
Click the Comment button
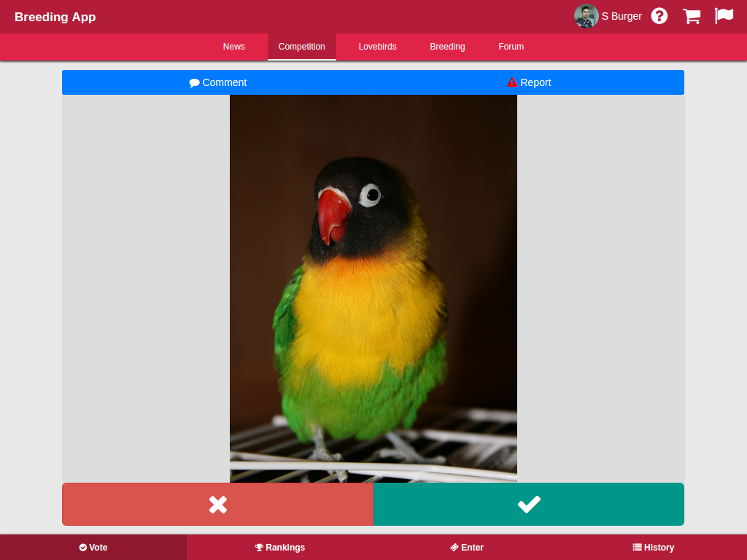pos(217,82)
